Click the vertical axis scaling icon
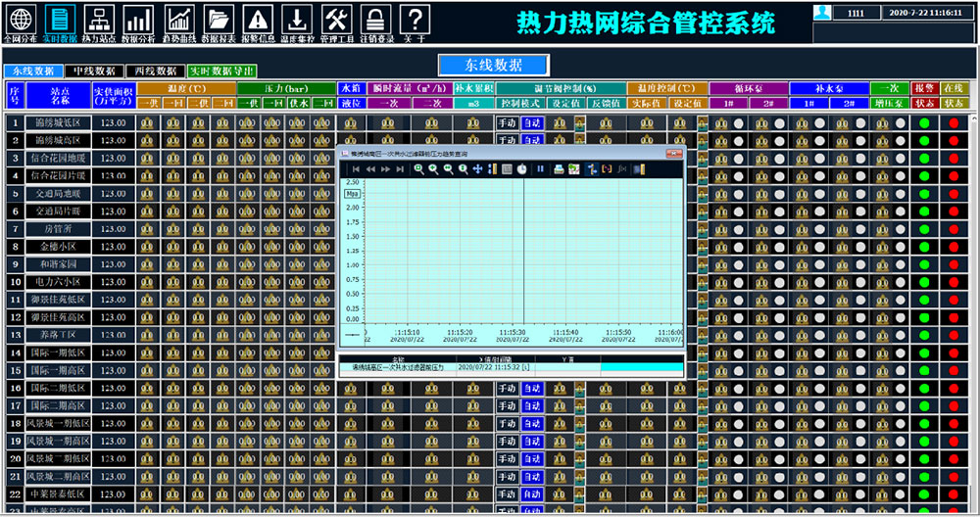The image size is (980, 517). tap(493, 169)
